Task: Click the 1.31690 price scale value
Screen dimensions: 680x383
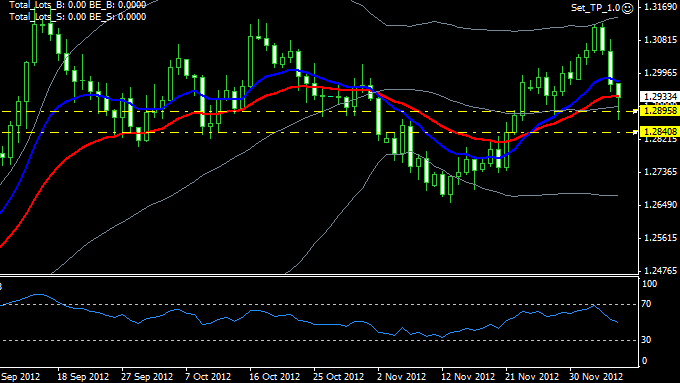Action: pyautogui.click(x=660, y=7)
